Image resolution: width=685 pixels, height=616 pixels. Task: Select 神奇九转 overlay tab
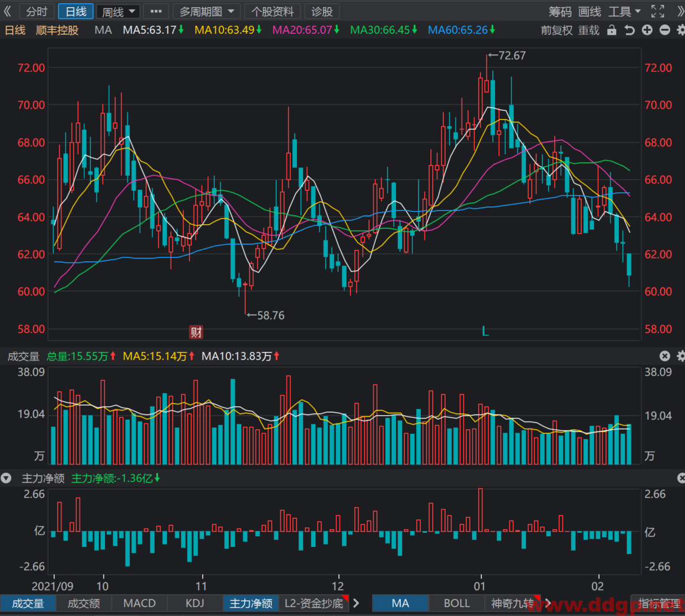tap(513, 604)
